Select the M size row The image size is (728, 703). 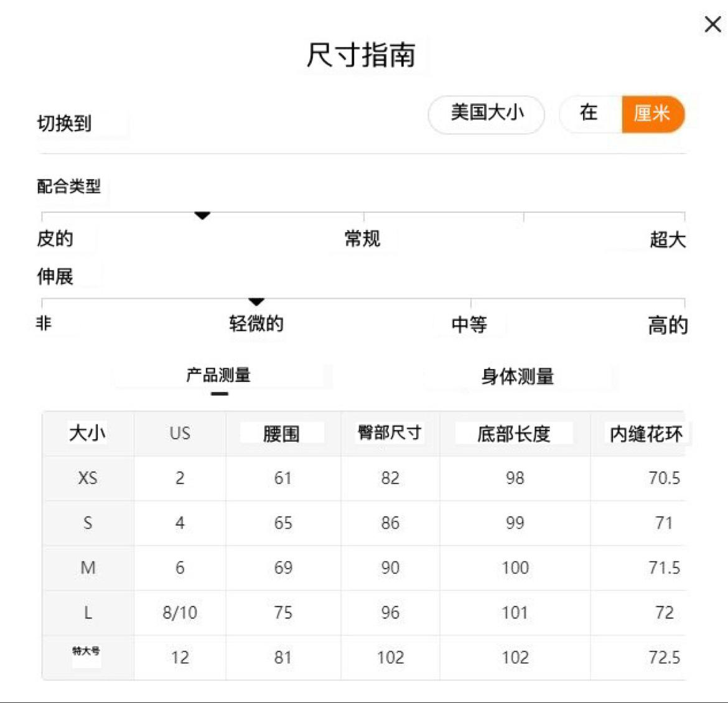point(88,567)
